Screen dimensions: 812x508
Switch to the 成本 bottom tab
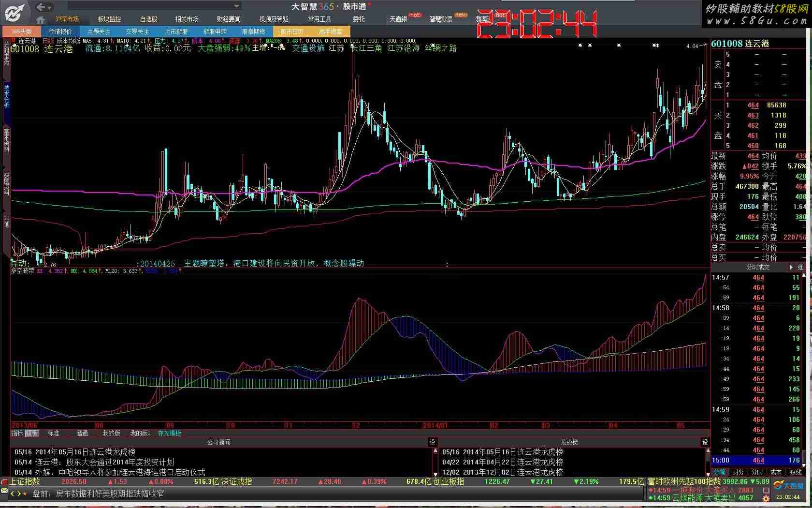point(776,472)
